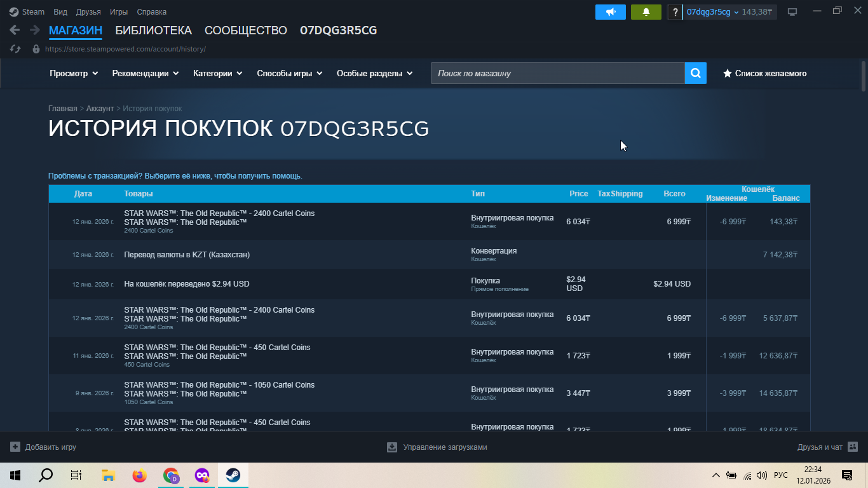Viewport: 868px width, 488px height.
Task: Go back with the back arrow
Action: [x=15, y=30]
